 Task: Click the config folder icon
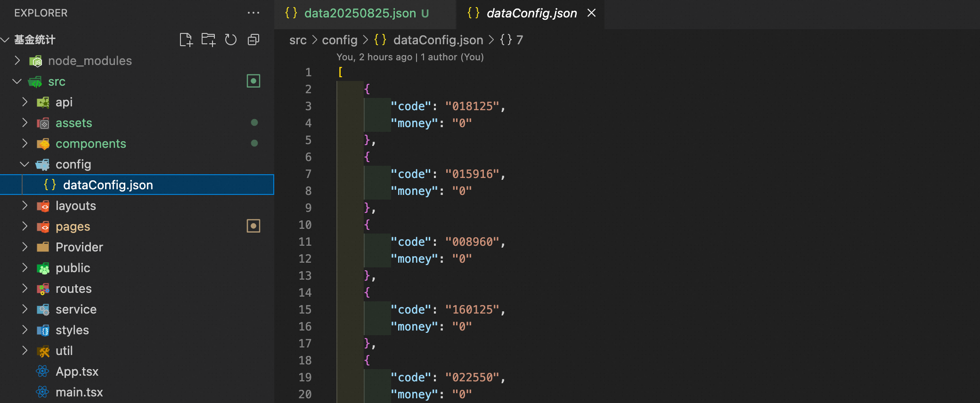click(42, 165)
